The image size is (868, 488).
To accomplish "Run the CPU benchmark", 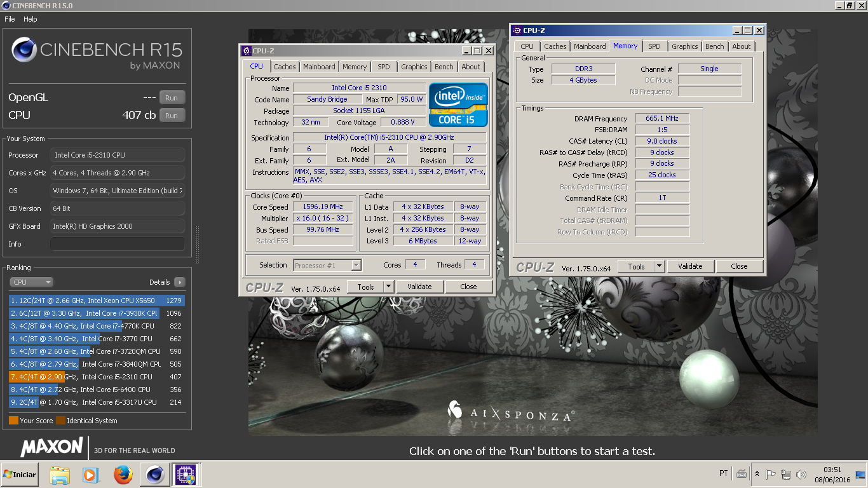I will pyautogui.click(x=172, y=116).
